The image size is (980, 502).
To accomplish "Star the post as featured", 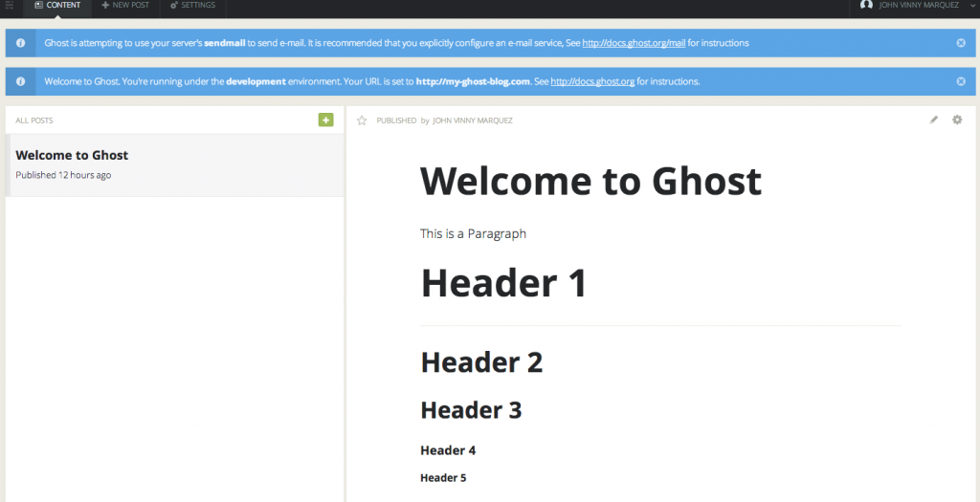I will pyautogui.click(x=361, y=120).
